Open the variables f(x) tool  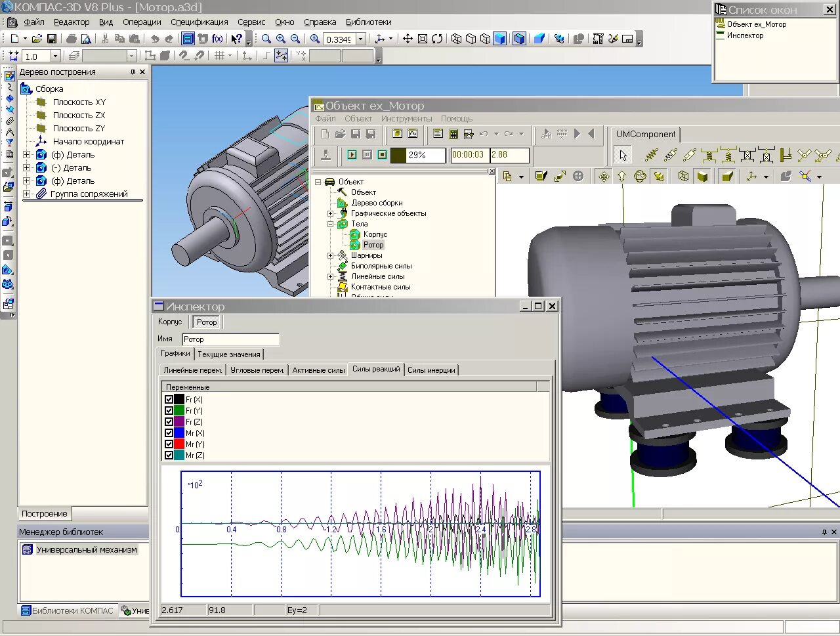click(x=217, y=39)
